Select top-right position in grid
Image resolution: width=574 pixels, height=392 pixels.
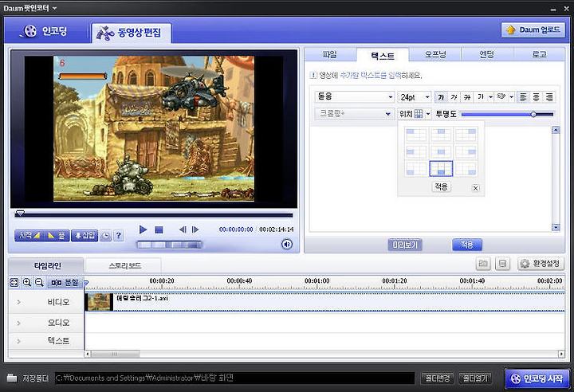[x=466, y=135]
